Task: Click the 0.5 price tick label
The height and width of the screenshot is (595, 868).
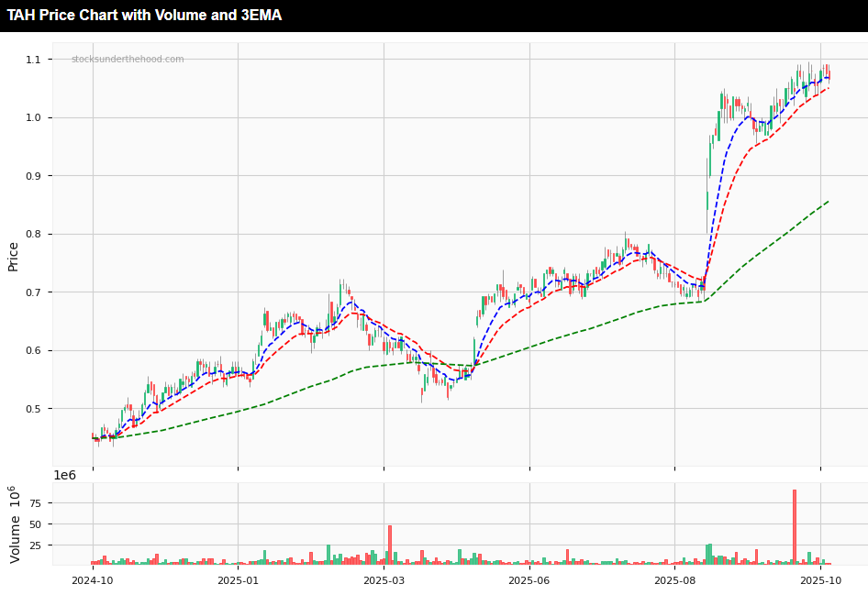Action: click(x=36, y=406)
